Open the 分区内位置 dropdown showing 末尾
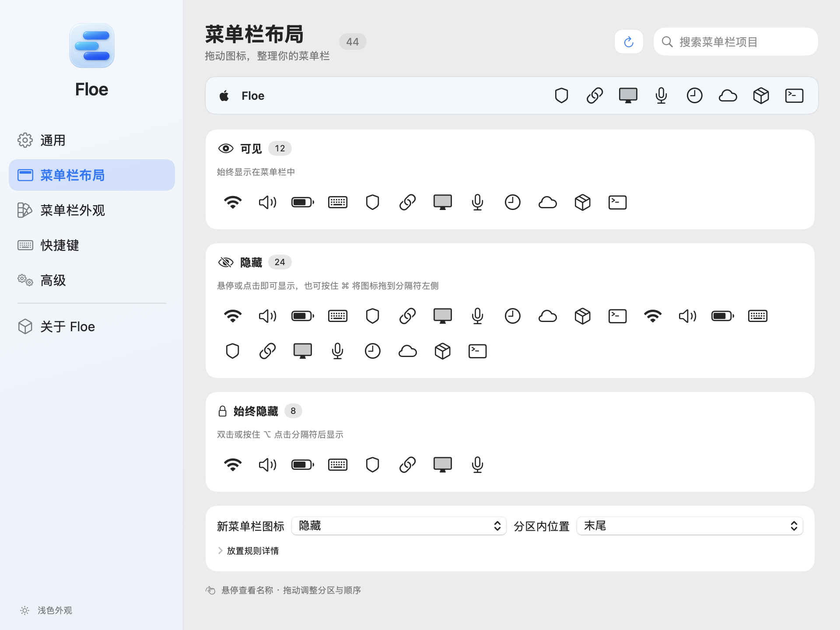Image resolution: width=840 pixels, height=630 pixels. click(x=690, y=526)
